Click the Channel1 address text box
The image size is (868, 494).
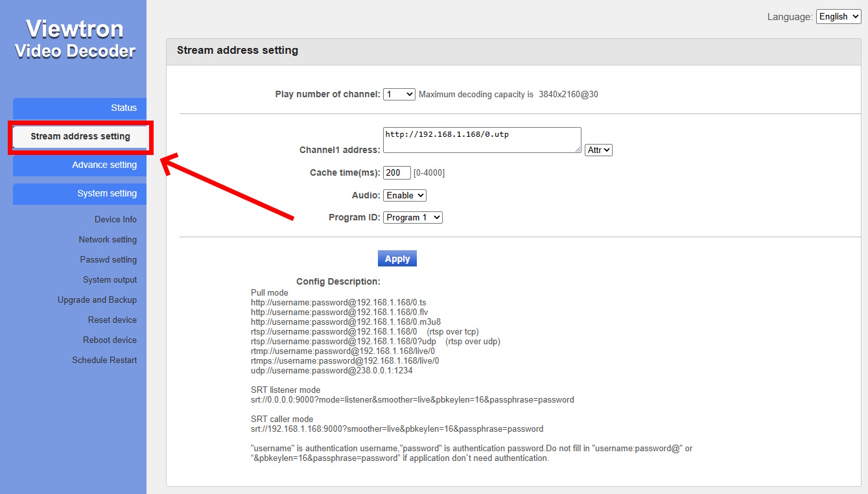point(481,139)
